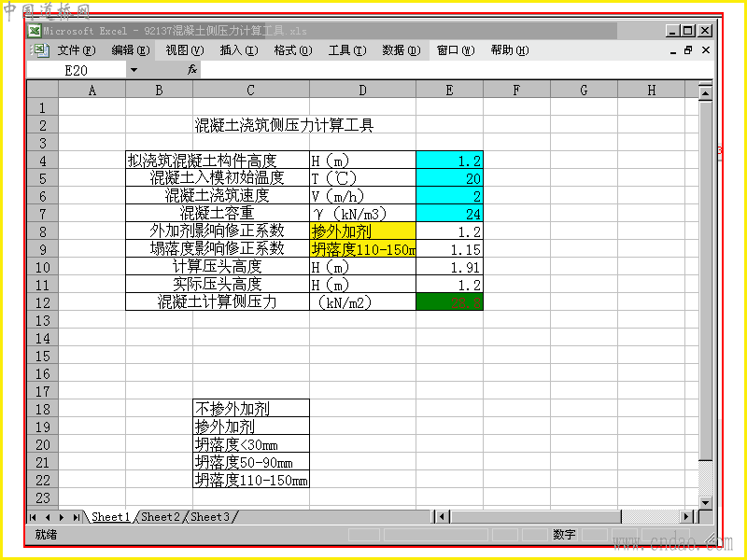Screen dimensions: 747x560
Task: Click the Name Box showing E20
Action: coord(77,71)
